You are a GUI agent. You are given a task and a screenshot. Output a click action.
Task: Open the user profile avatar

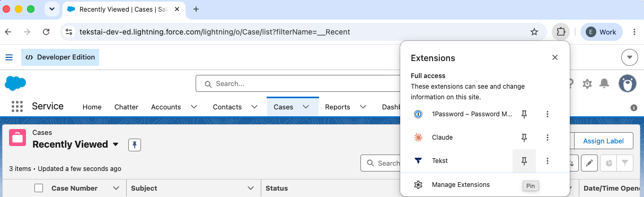coord(628,83)
